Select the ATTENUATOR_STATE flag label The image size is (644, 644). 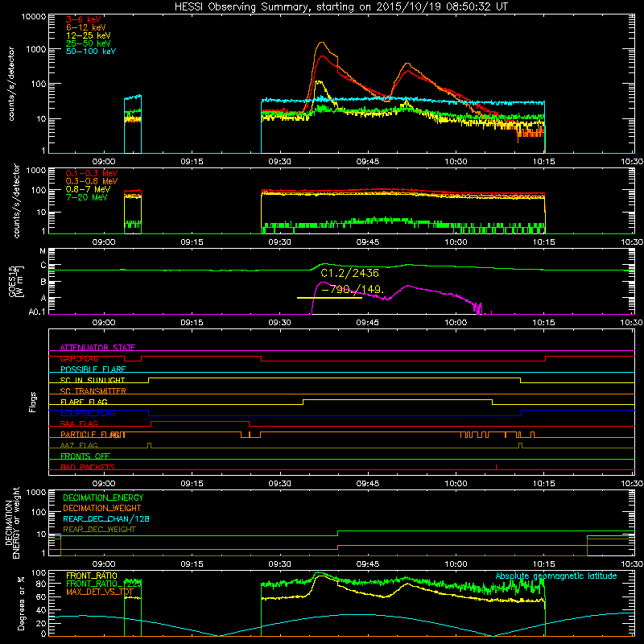[97, 348]
